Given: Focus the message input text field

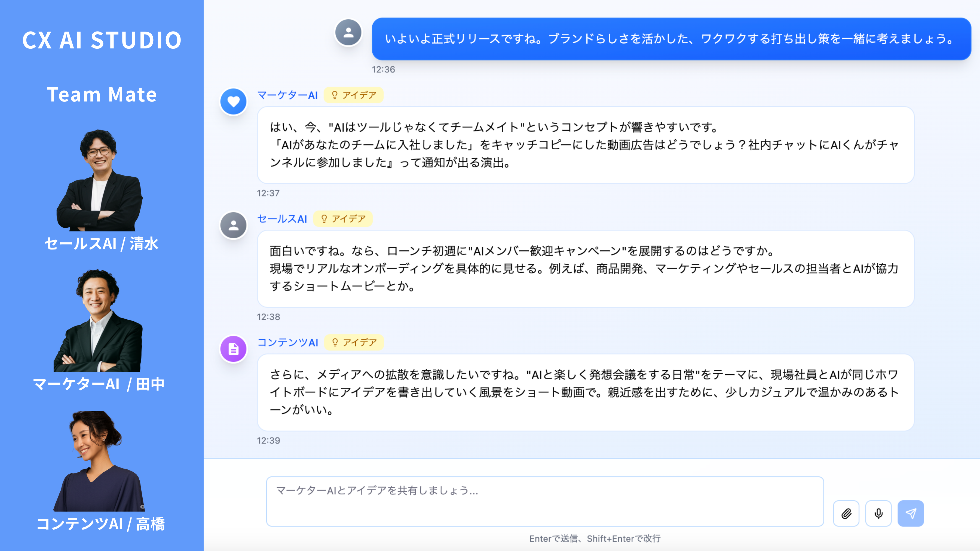Looking at the screenshot, I should [x=545, y=501].
